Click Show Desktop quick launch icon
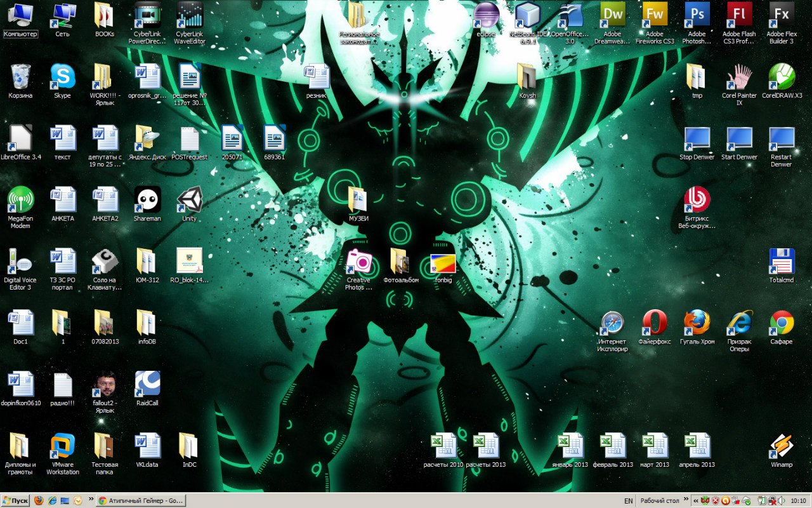This screenshot has width=812, height=508. (65, 500)
